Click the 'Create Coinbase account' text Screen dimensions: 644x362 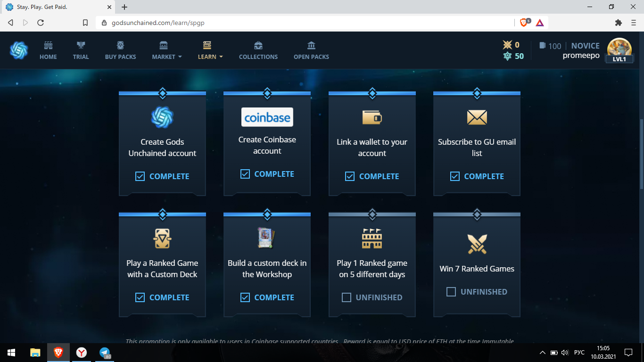point(267,145)
